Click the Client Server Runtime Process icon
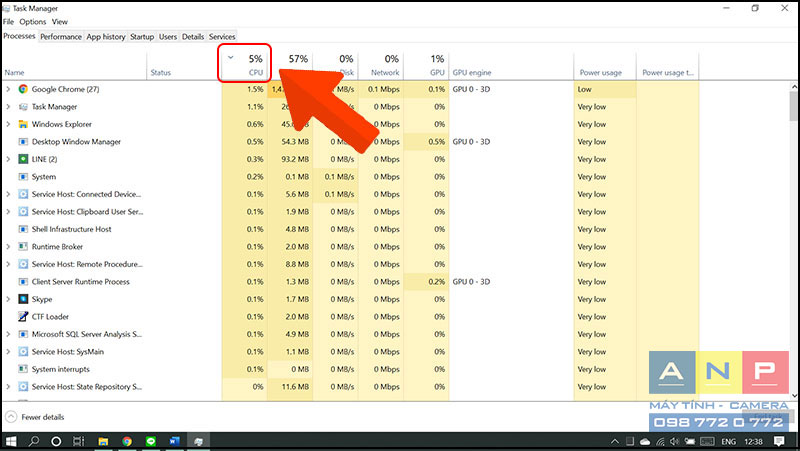800x451 pixels. (x=23, y=282)
